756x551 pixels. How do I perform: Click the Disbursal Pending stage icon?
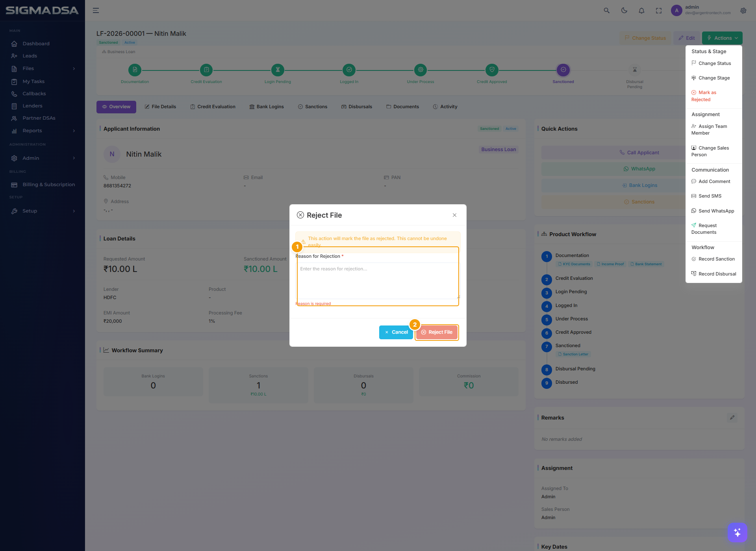tap(635, 70)
